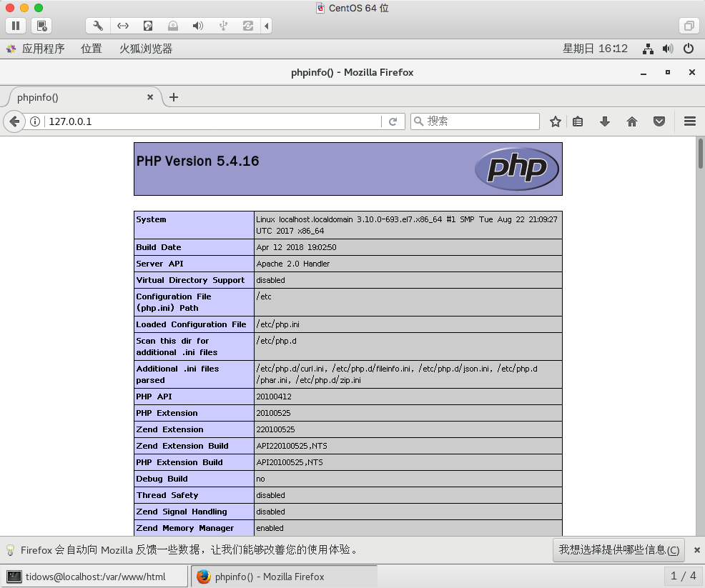Image resolution: width=705 pixels, height=588 pixels.
Task: Take a VM snapshot
Action: (41, 26)
